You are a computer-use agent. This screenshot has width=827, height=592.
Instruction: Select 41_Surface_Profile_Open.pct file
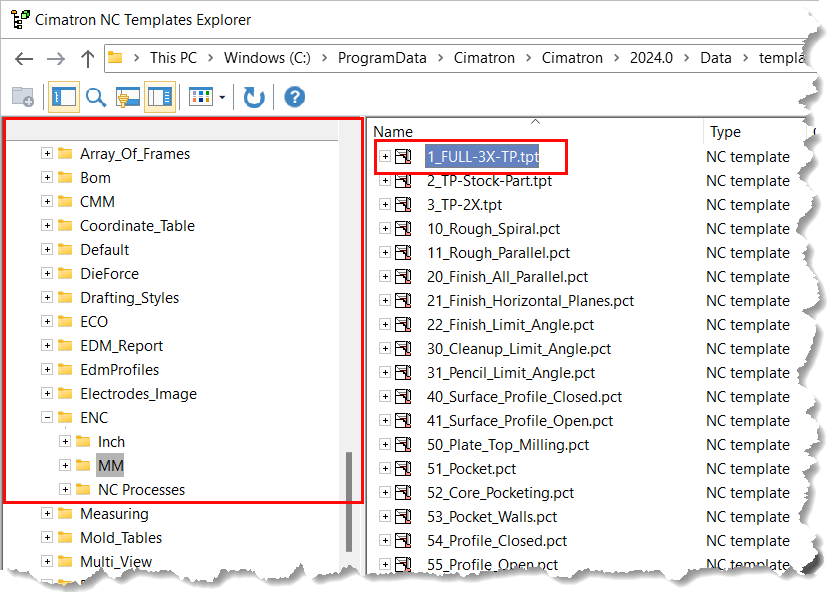coord(520,421)
